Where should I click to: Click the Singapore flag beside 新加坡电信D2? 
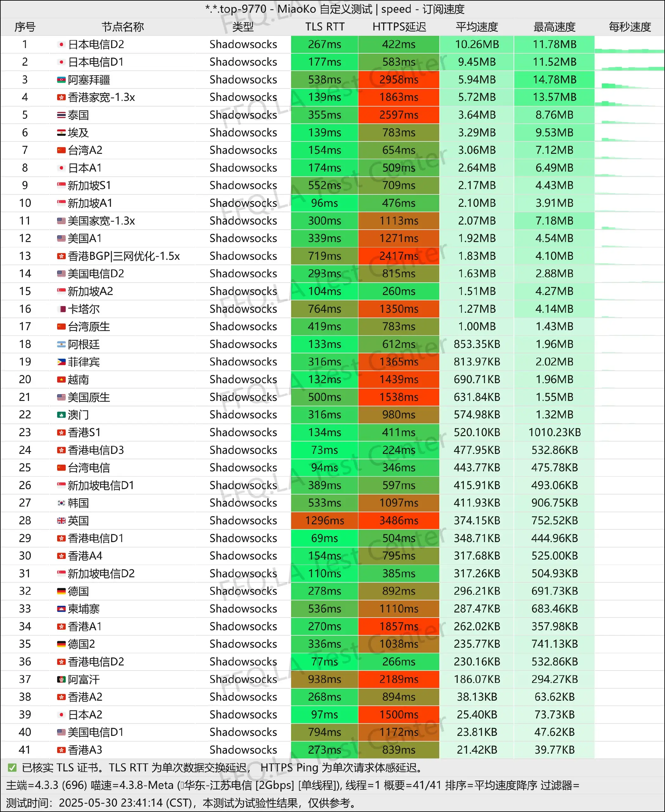click(61, 573)
